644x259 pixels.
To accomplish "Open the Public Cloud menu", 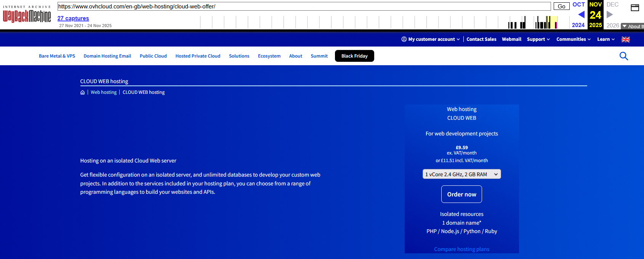I will [153, 56].
